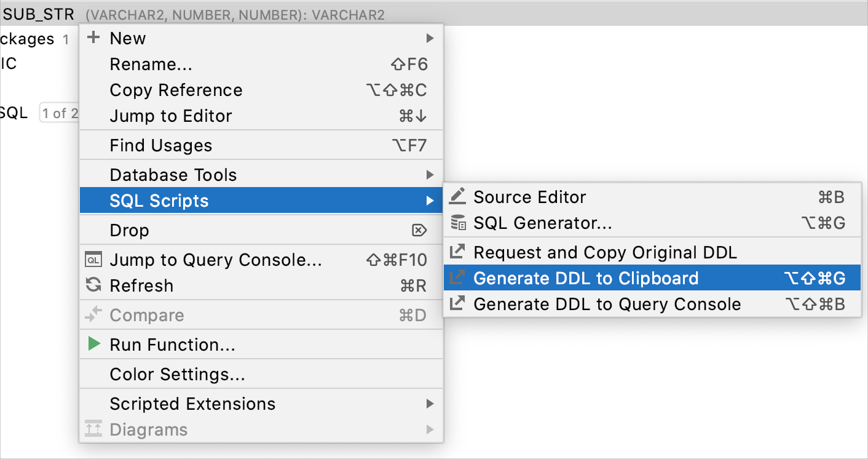Click the 1 of 2 badge near SQL
The width and height of the screenshot is (868, 459).
(59, 112)
